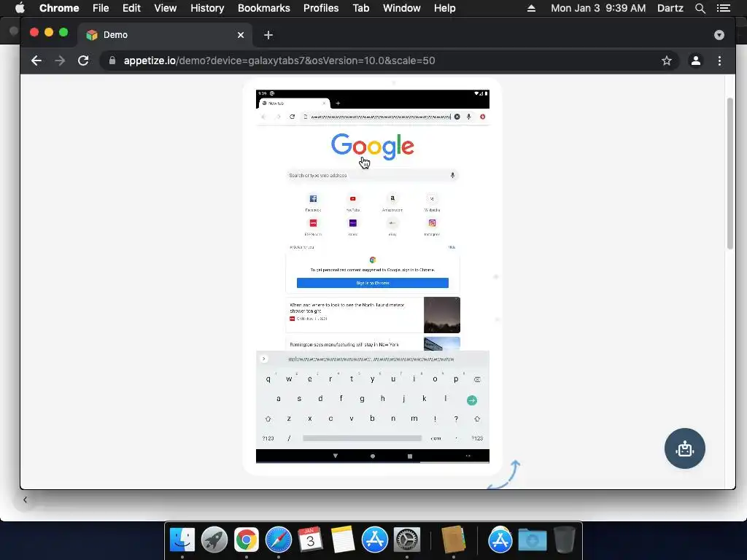747x560 pixels.
Task: Open a new tab in the emulated browser
Action: point(338,104)
